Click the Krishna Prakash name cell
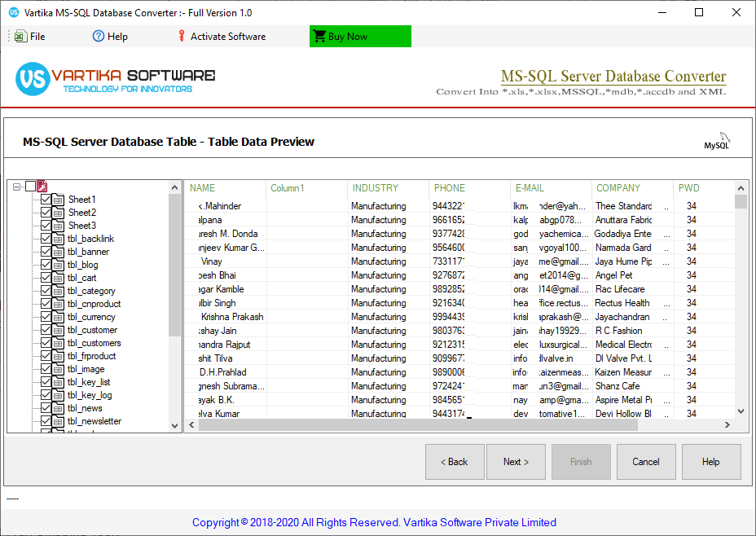Image resolution: width=756 pixels, height=536 pixels. point(231,317)
